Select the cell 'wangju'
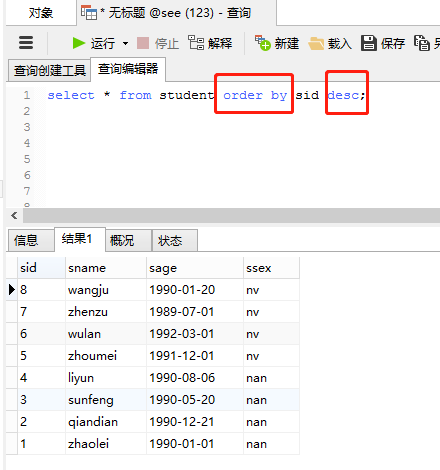440x470 pixels. click(106, 290)
